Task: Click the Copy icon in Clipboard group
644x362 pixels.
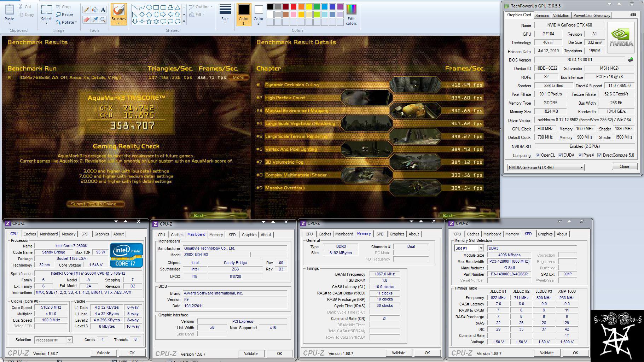Action: pyautogui.click(x=21, y=14)
